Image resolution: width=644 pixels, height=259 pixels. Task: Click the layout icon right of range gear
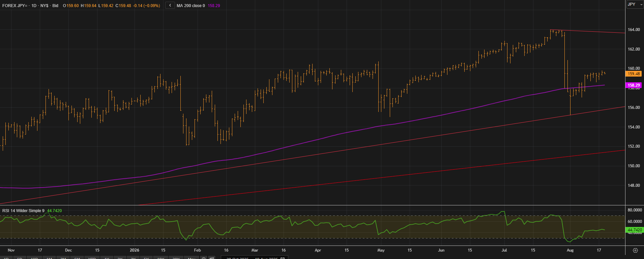(212, 258)
